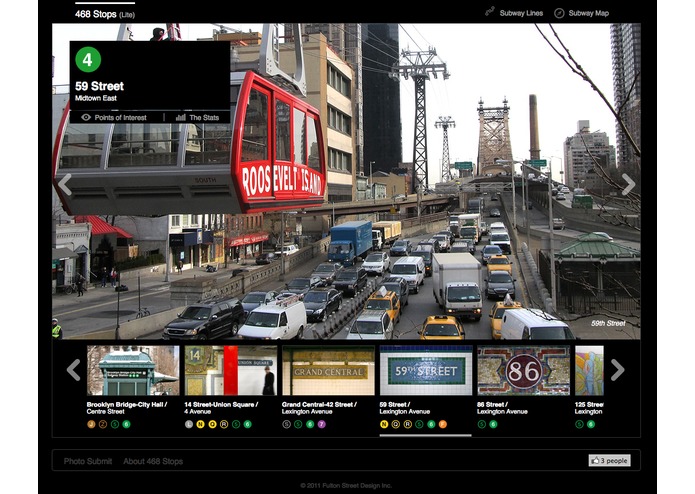Click the 468 Stops (Lite) title
695x494 pixels.
pos(105,14)
